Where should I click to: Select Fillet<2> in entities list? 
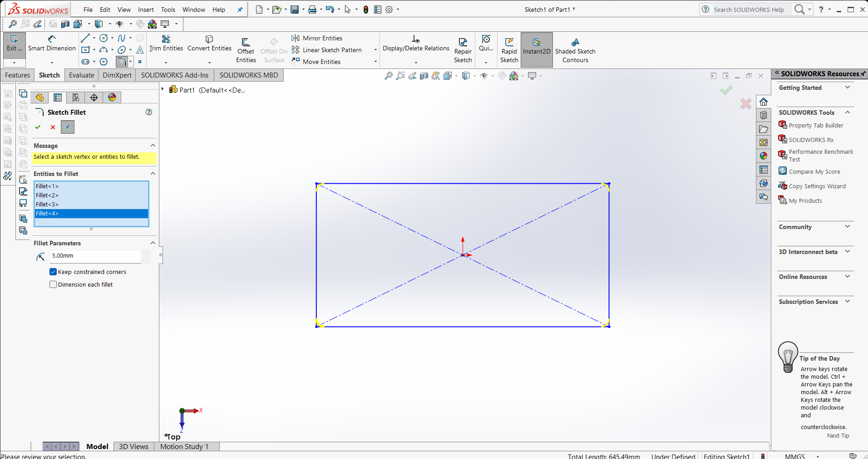tap(91, 195)
